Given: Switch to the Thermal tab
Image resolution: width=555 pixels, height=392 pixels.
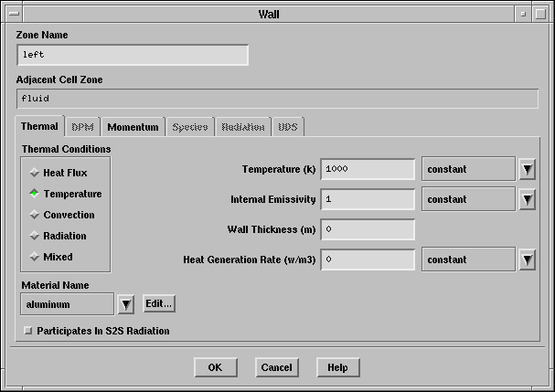Looking at the screenshot, I should tap(39, 126).
